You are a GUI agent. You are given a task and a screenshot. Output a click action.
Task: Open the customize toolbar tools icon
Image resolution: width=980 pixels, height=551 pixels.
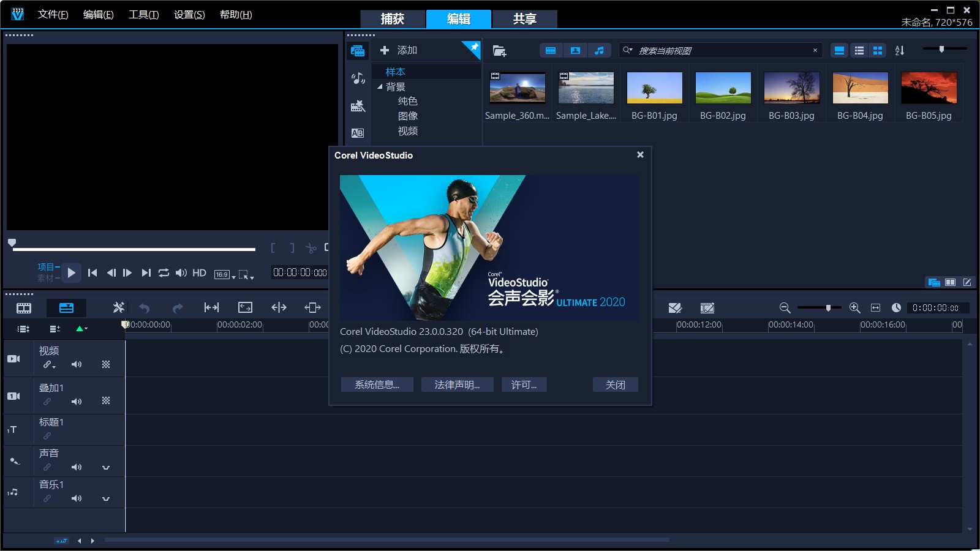[x=119, y=307]
